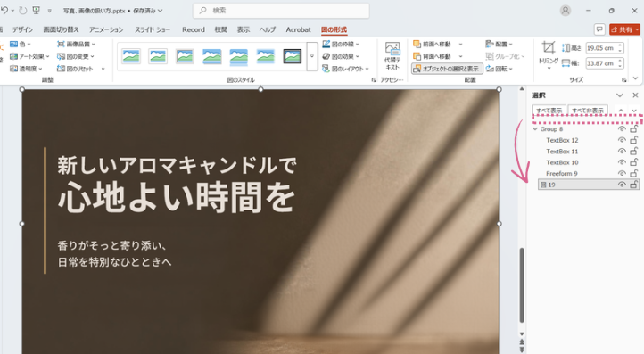The height and width of the screenshot is (354, 644).
Task: Select the black double frame picture style
Action: click(x=292, y=56)
